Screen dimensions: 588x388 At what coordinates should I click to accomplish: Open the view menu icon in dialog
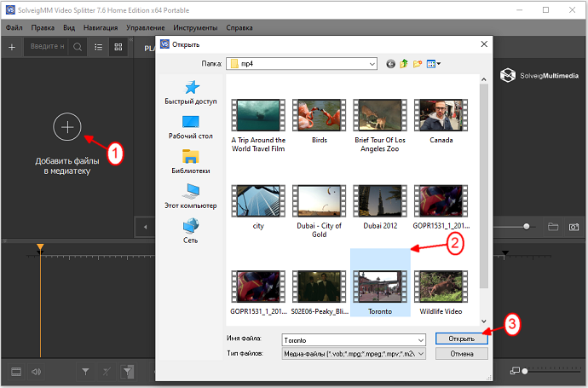434,64
